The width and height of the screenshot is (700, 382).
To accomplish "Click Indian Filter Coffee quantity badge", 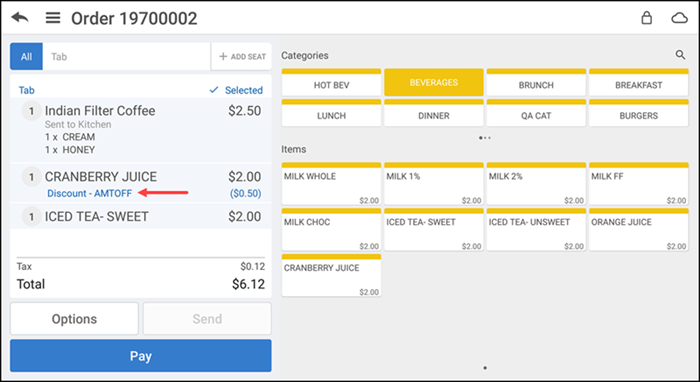I will tap(31, 111).
